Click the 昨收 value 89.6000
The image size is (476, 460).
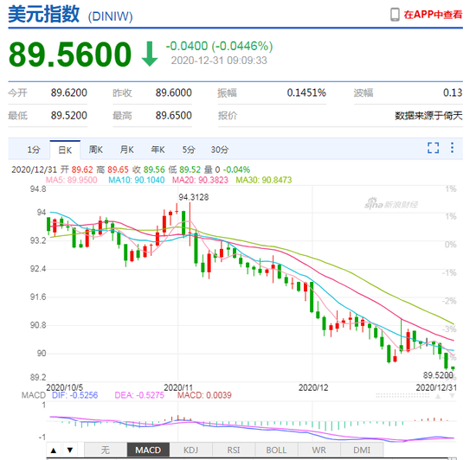point(174,93)
